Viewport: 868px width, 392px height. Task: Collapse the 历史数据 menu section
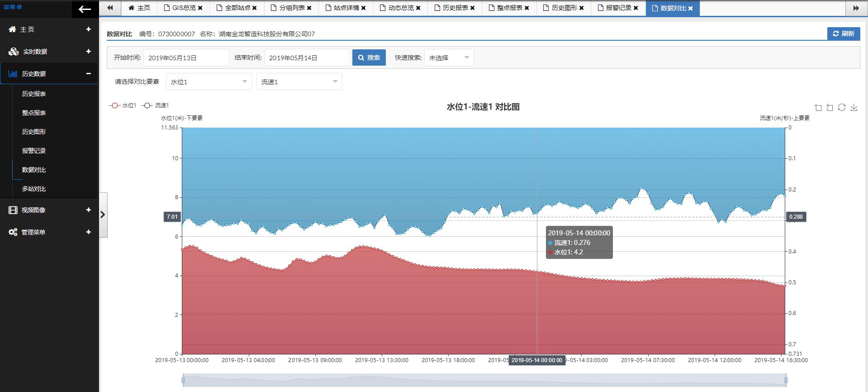tap(89, 74)
